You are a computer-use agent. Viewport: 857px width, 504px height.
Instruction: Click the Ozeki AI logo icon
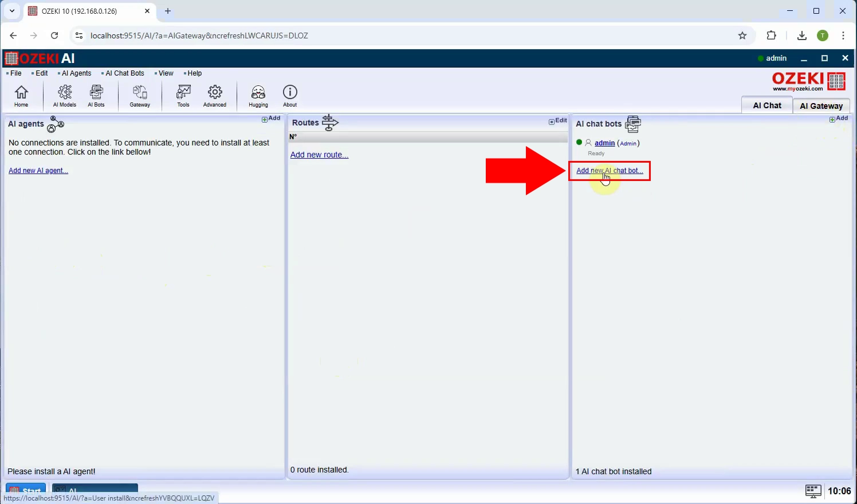point(11,58)
